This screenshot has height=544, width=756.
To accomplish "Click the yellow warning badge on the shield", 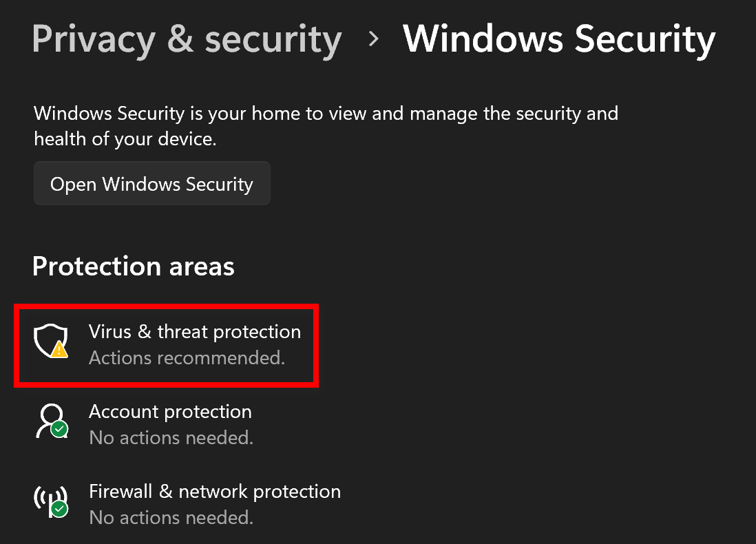I will pyautogui.click(x=60, y=351).
